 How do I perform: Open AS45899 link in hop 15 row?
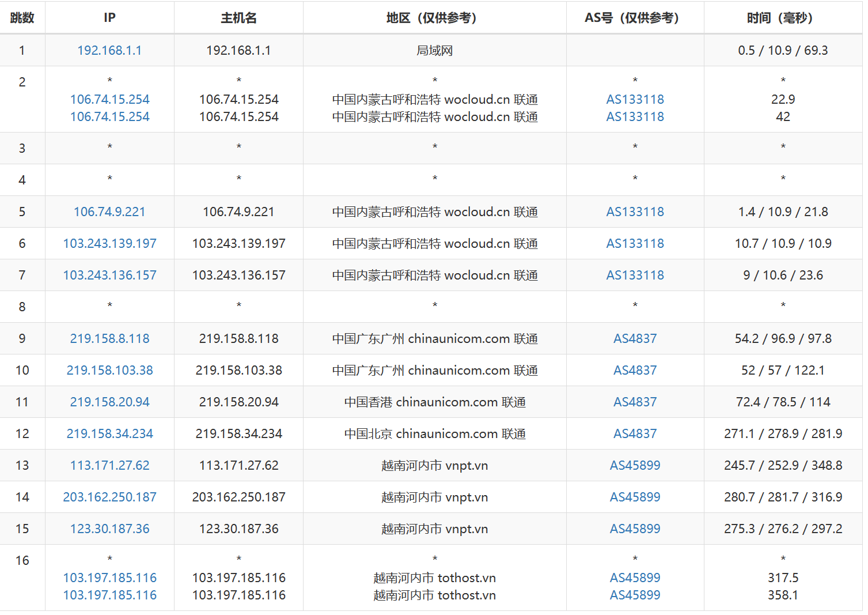(x=635, y=529)
